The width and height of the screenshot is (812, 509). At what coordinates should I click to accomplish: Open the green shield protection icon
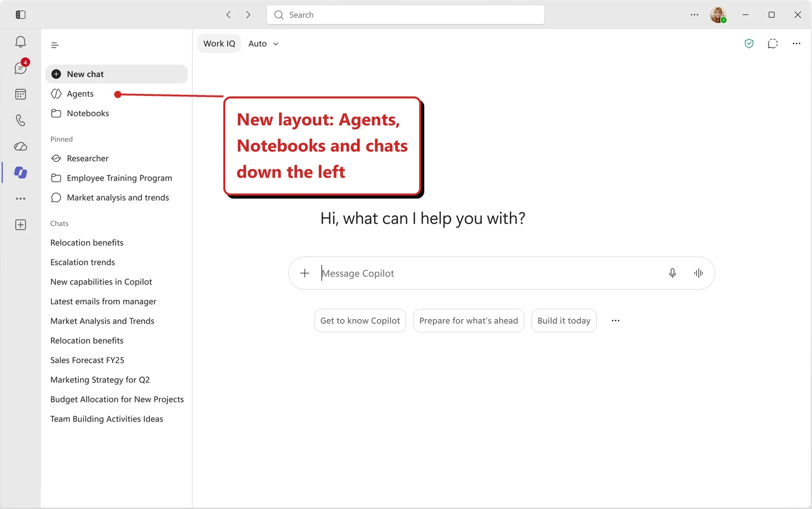749,44
